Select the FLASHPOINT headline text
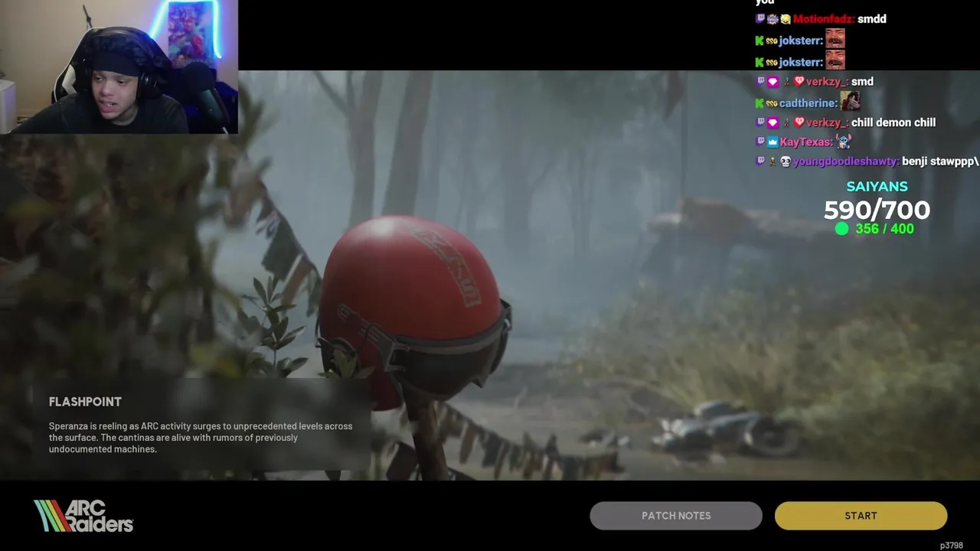 (x=85, y=402)
